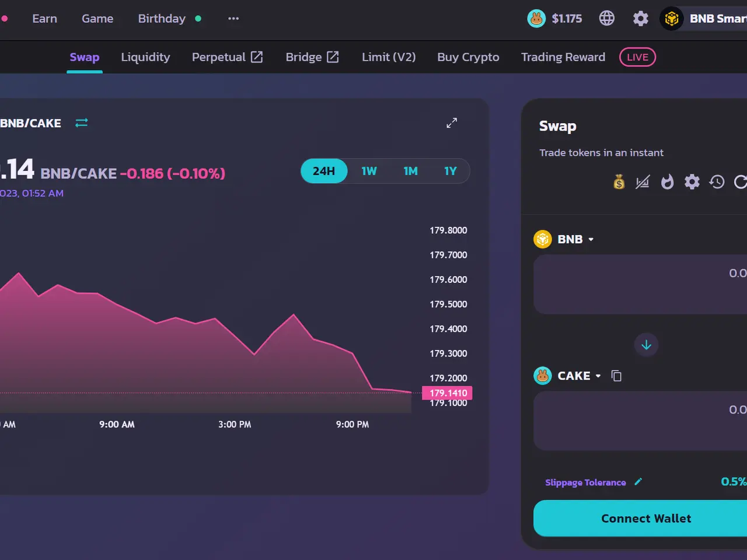Open global settings gear in header

point(640,19)
